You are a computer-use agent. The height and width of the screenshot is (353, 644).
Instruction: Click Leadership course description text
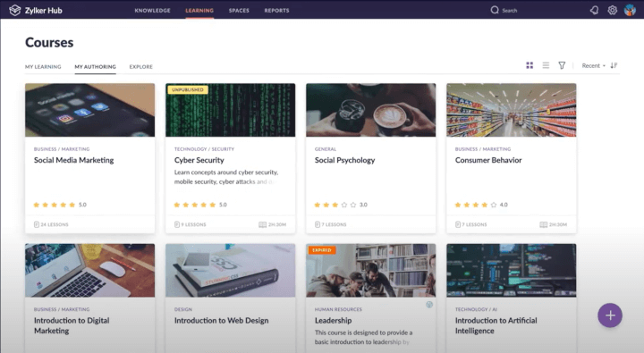point(363,337)
